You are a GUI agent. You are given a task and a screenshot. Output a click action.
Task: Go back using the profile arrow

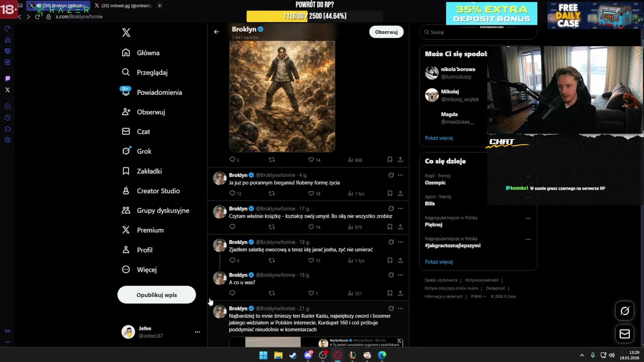[x=216, y=32]
